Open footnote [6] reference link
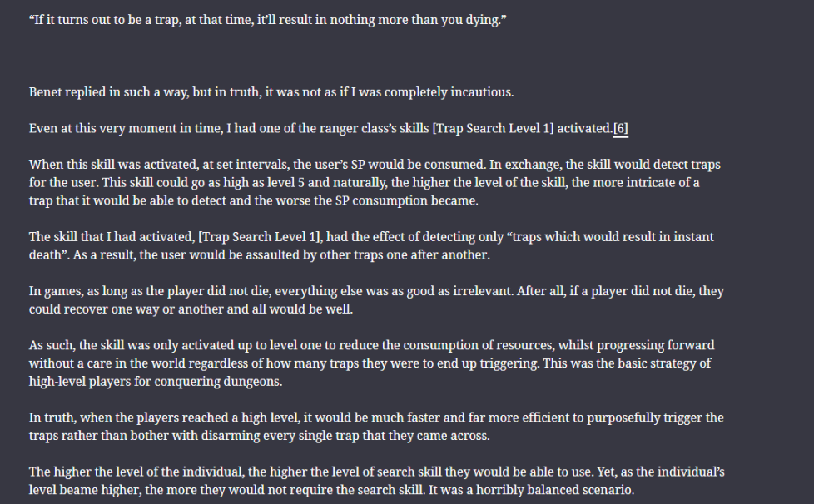 pos(620,128)
